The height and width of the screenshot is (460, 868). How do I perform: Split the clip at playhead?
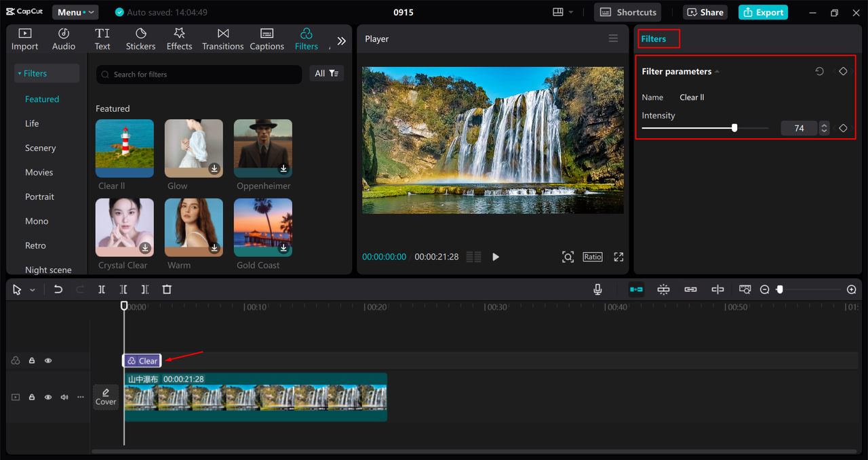[102, 289]
